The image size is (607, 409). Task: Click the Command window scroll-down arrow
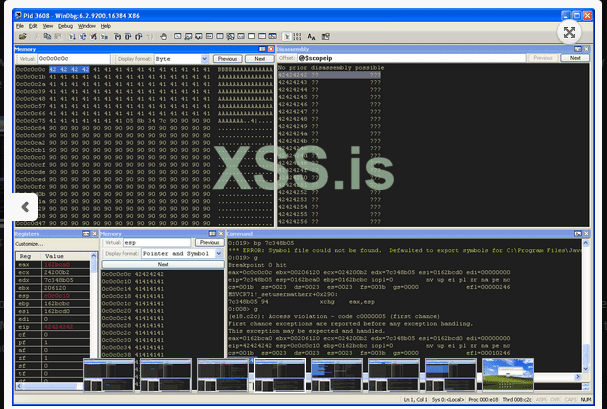tap(586, 368)
